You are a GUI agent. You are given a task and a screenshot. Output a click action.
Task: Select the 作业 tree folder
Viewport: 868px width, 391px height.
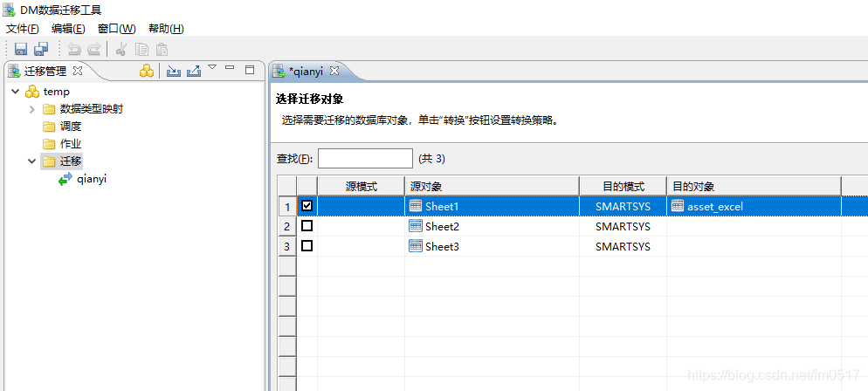(x=71, y=144)
